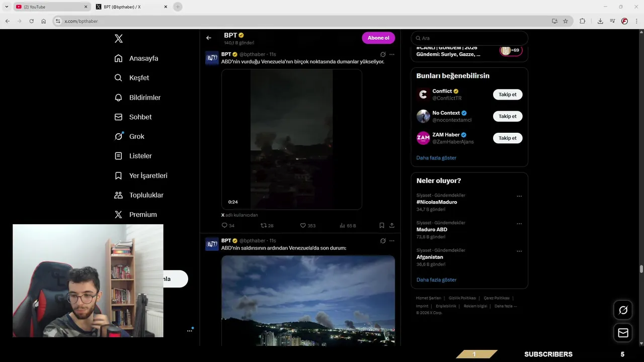Screen dimensions: 644x362
Task: Close the YouTube browser tab
Action: [86, 7]
